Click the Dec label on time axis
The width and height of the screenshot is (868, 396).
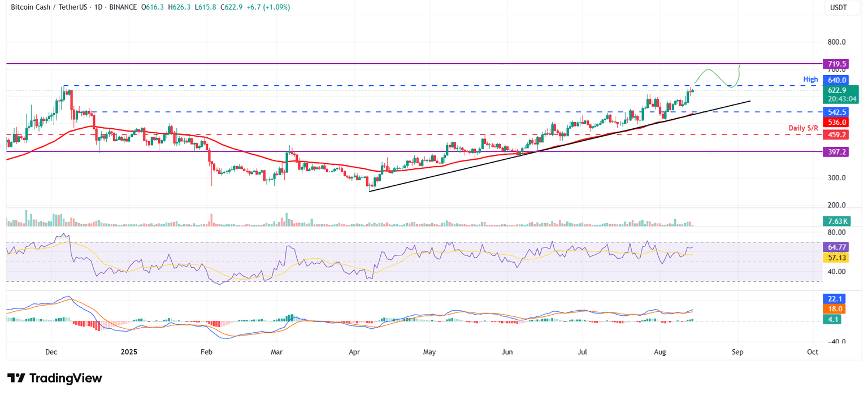coord(51,352)
